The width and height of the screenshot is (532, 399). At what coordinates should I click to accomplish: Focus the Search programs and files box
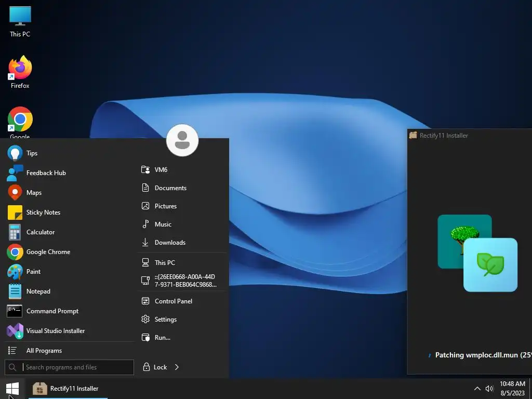(x=69, y=367)
